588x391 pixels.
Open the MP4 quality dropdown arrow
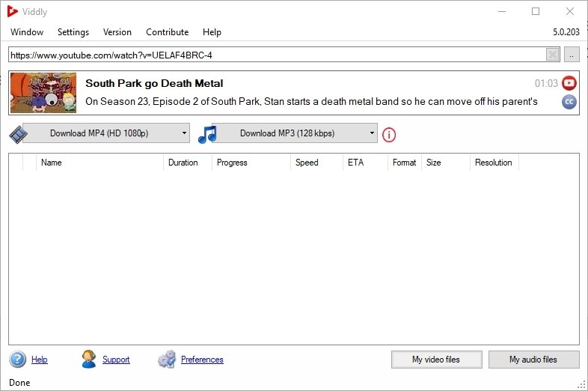click(x=184, y=133)
